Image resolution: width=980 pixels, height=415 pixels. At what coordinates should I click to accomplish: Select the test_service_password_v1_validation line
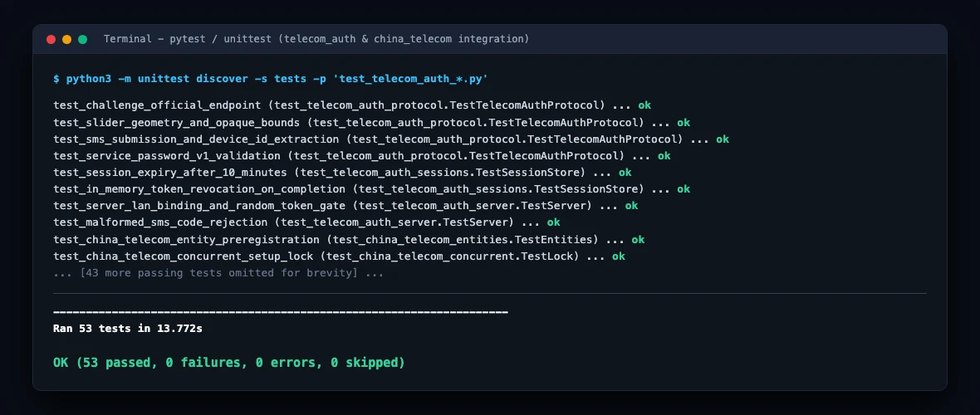(362, 156)
